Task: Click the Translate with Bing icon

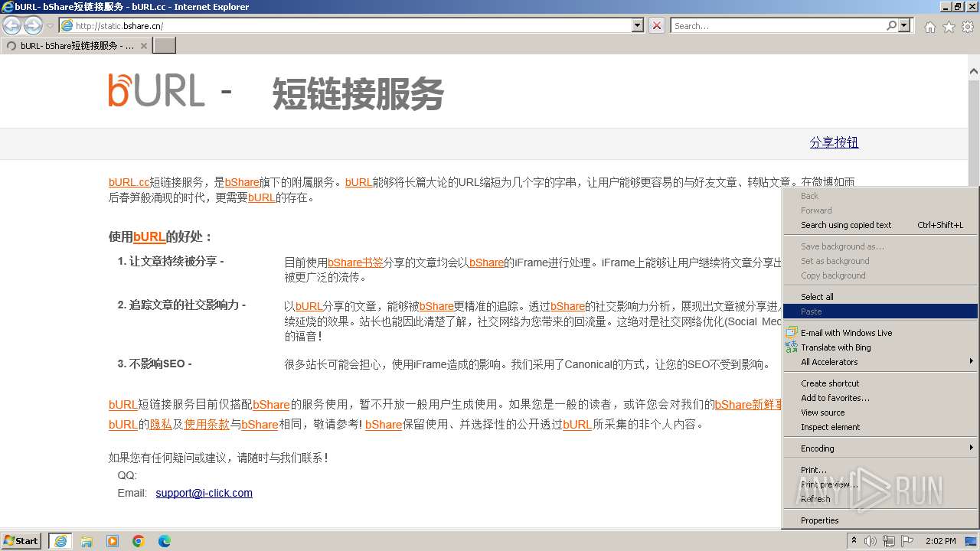Action: (792, 347)
